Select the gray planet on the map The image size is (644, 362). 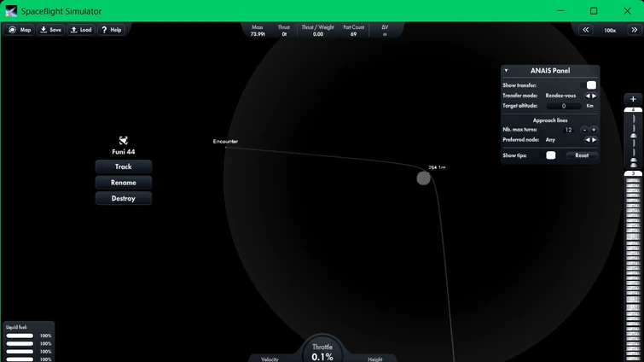pyautogui.click(x=423, y=178)
